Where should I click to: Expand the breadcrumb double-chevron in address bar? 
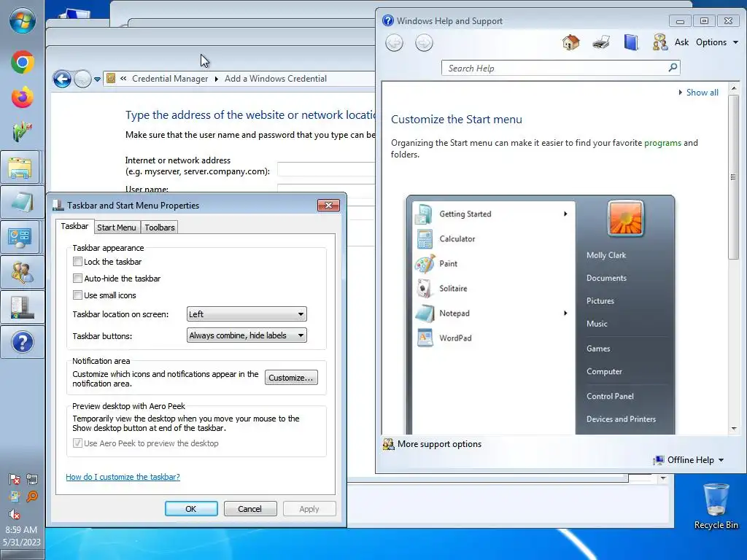tap(123, 79)
